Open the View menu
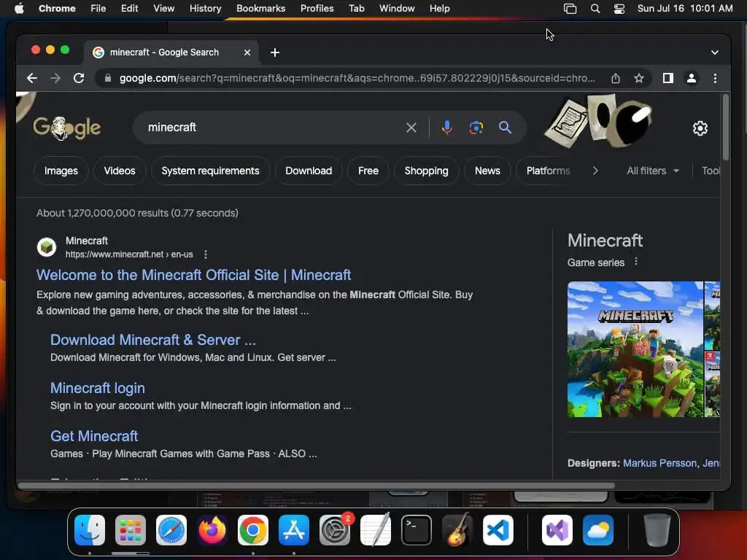 click(x=163, y=9)
